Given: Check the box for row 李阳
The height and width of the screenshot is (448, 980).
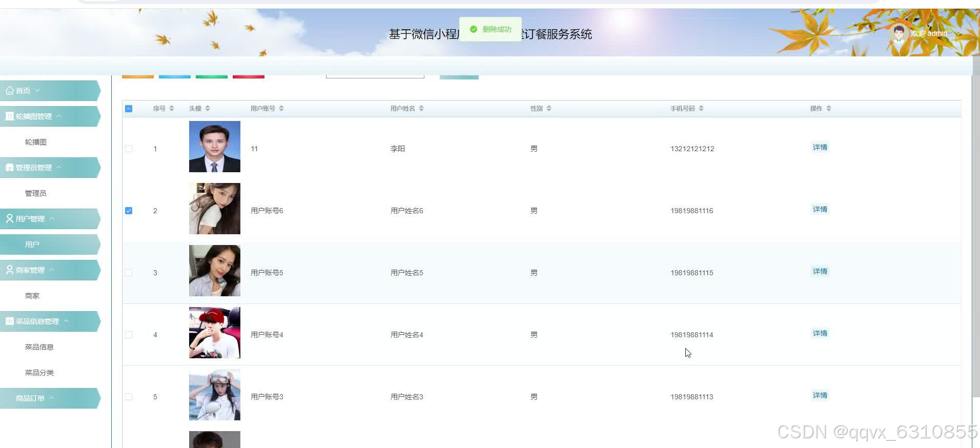Looking at the screenshot, I should [129, 149].
